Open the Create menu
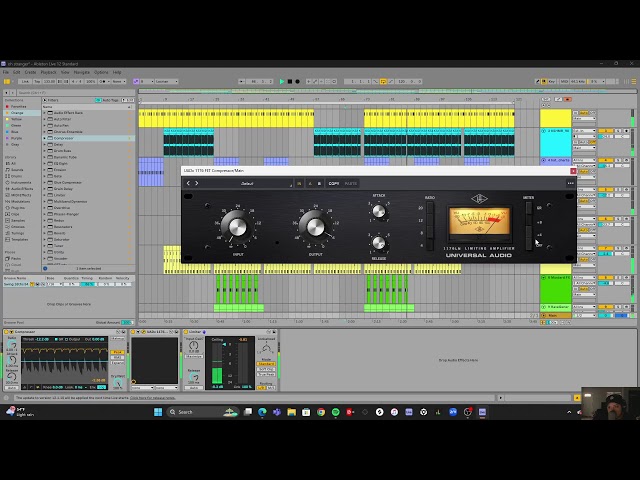 pos(30,72)
